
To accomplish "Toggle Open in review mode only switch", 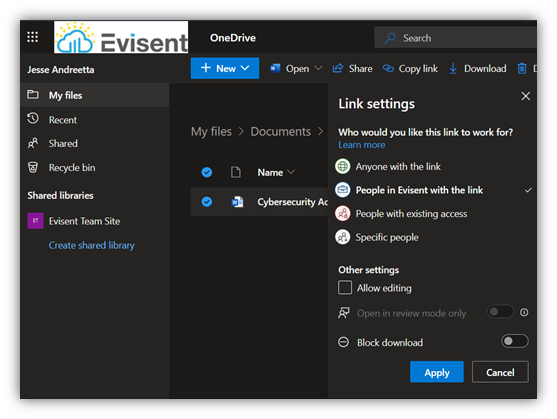I will [x=500, y=312].
